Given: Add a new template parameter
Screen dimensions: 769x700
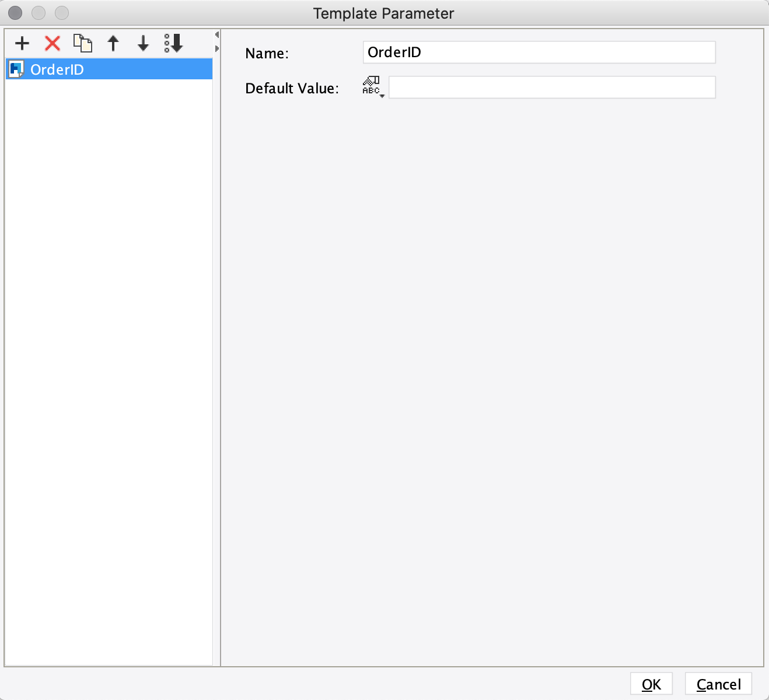Looking at the screenshot, I should (22, 43).
